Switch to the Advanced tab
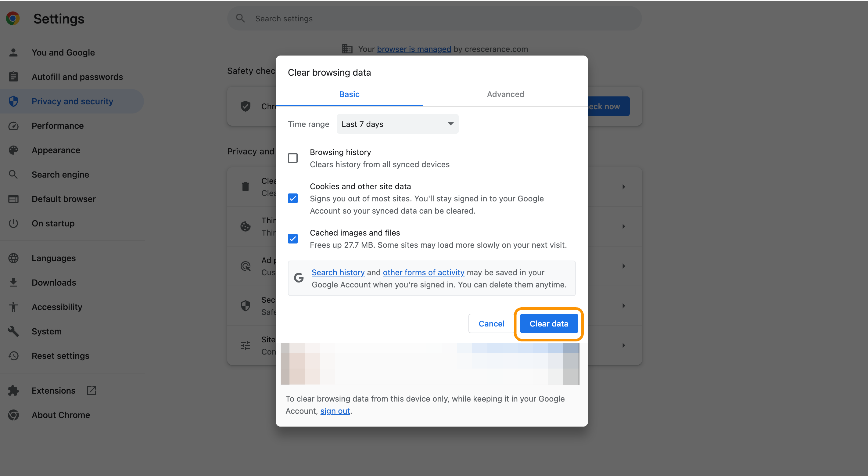 click(x=505, y=94)
